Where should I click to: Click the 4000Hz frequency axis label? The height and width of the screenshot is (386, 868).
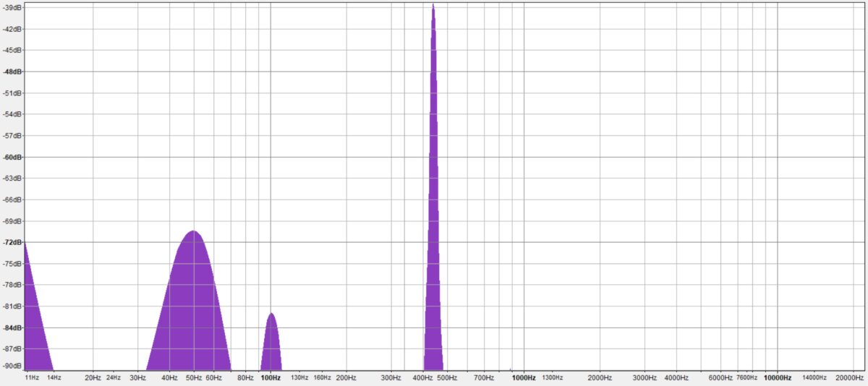click(x=676, y=377)
